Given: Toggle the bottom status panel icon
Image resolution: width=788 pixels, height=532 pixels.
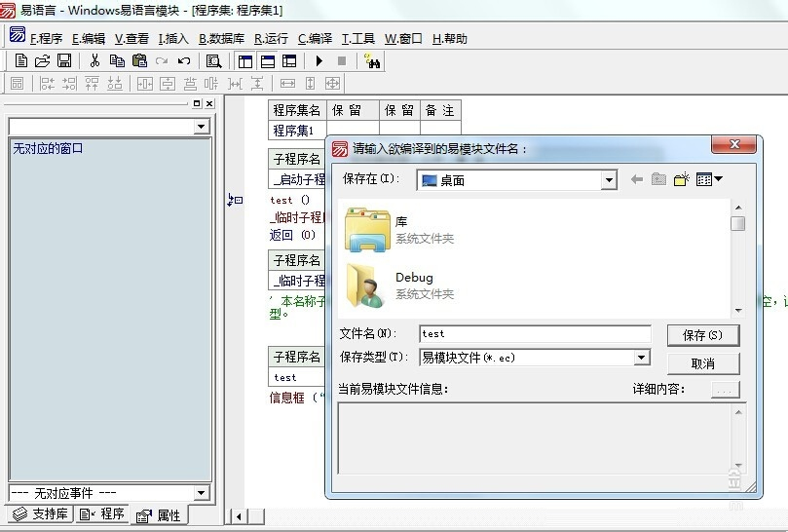Looking at the screenshot, I should pos(267,61).
